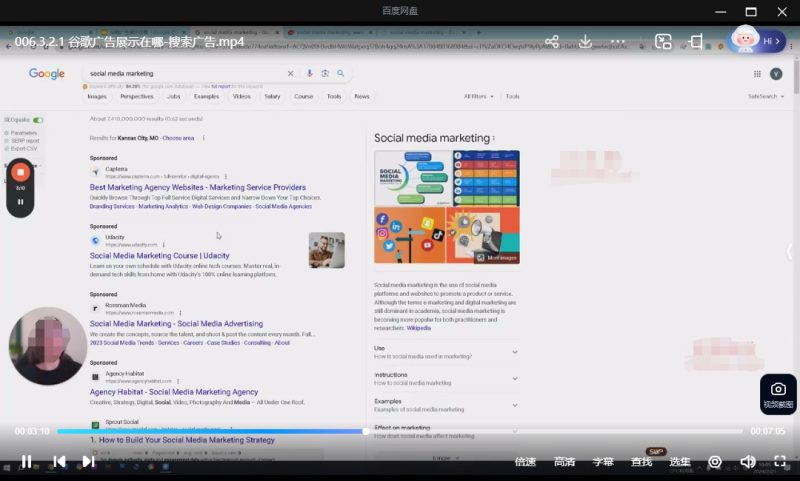Click the 查找 search button with SVIP badge

click(642, 462)
